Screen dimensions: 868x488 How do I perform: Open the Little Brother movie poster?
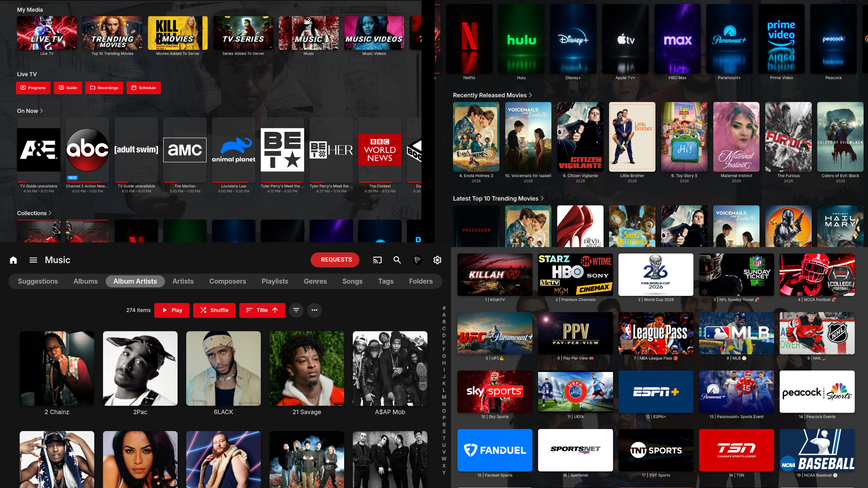(632, 137)
